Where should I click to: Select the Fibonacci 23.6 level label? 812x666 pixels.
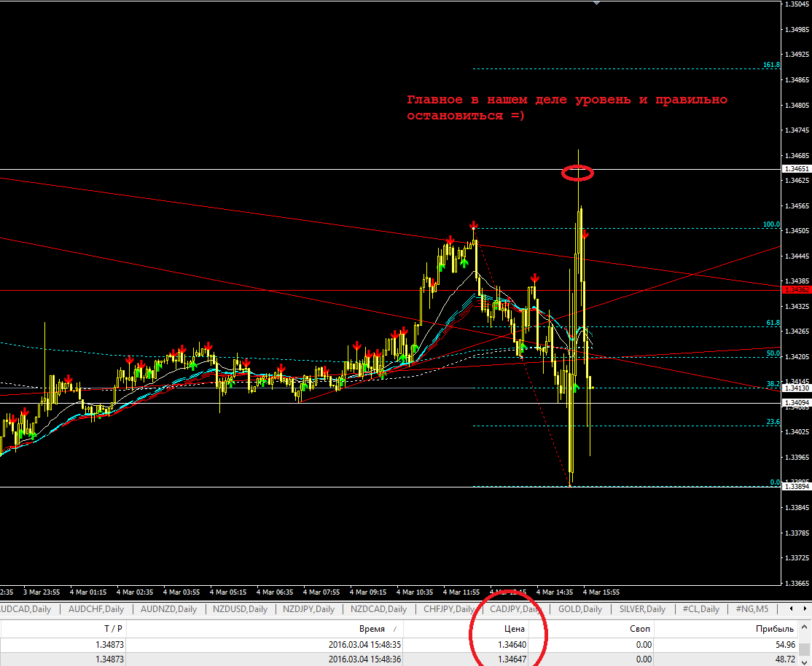pyautogui.click(x=773, y=422)
